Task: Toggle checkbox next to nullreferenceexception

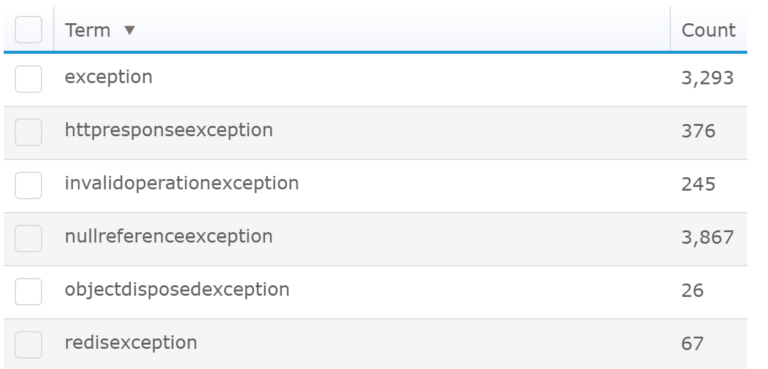Action: pyautogui.click(x=28, y=239)
